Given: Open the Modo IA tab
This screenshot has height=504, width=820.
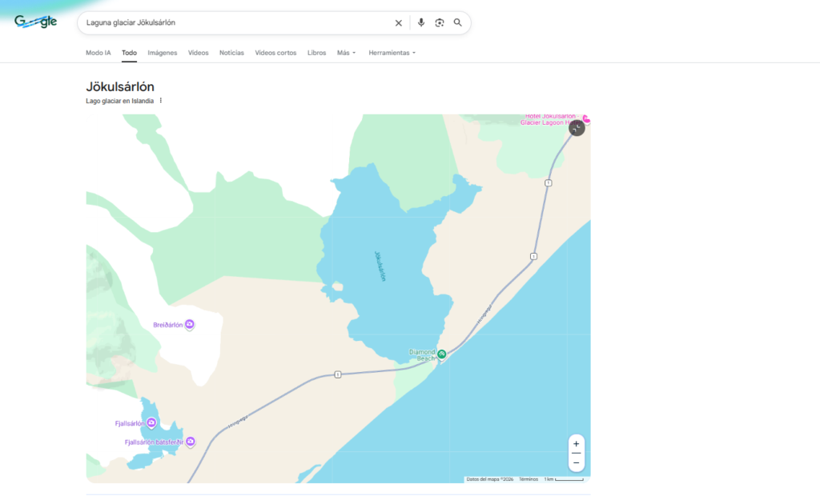Looking at the screenshot, I should 98,53.
